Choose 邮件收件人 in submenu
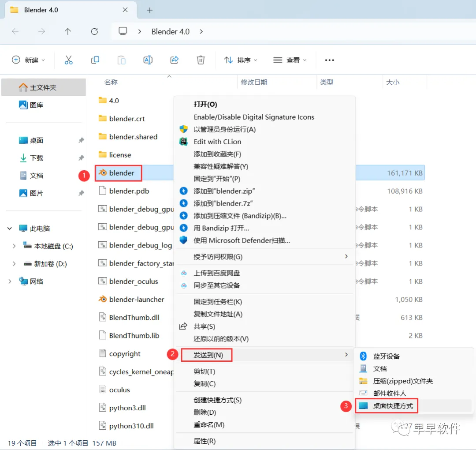This screenshot has width=476, height=450. (413, 393)
